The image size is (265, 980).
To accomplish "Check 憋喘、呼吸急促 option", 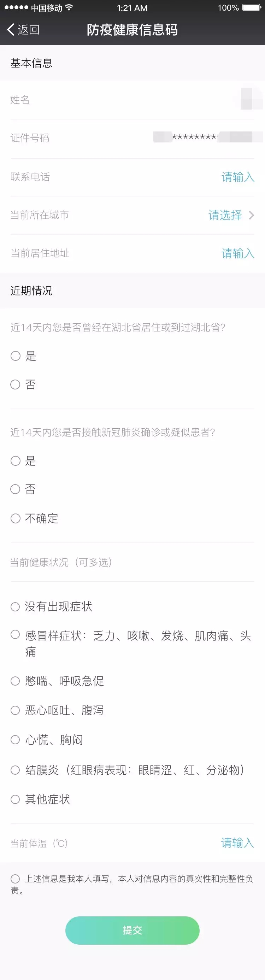I will 16,681.
